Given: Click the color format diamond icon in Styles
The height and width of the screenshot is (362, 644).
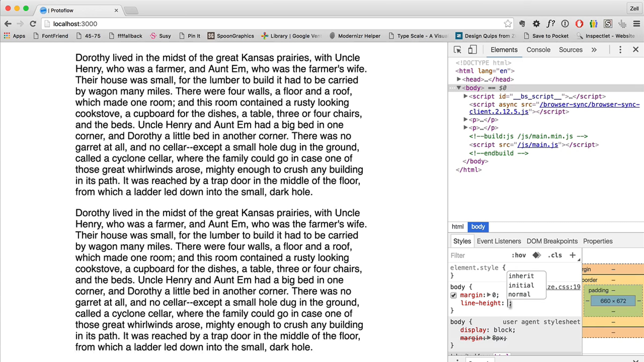Looking at the screenshot, I should (536, 255).
